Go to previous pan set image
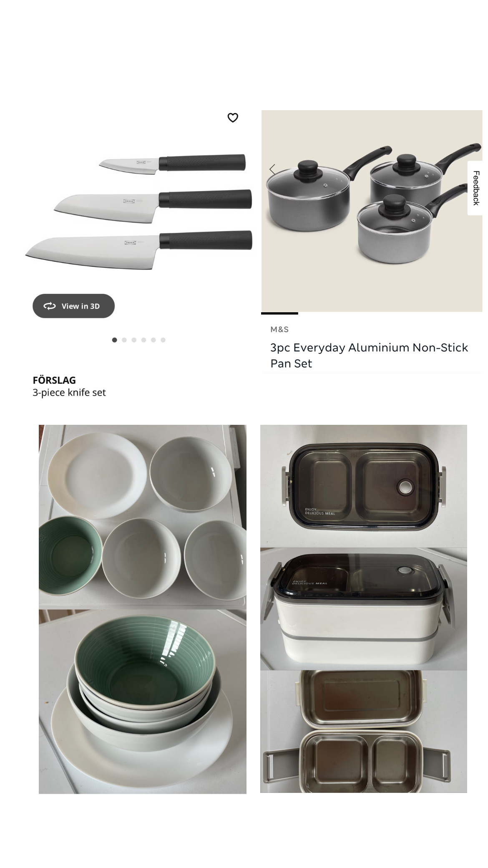Image resolution: width=488 pixels, height=868 pixels. [x=272, y=169]
